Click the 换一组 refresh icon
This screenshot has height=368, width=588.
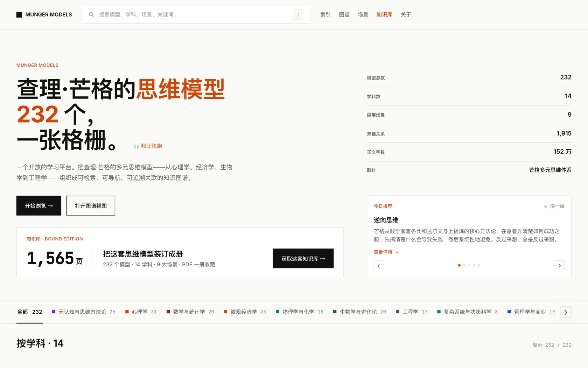tap(545, 206)
